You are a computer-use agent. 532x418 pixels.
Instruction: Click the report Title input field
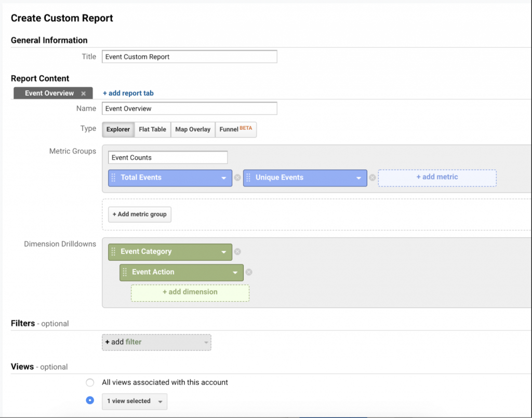pyautogui.click(x=189, y=57)
